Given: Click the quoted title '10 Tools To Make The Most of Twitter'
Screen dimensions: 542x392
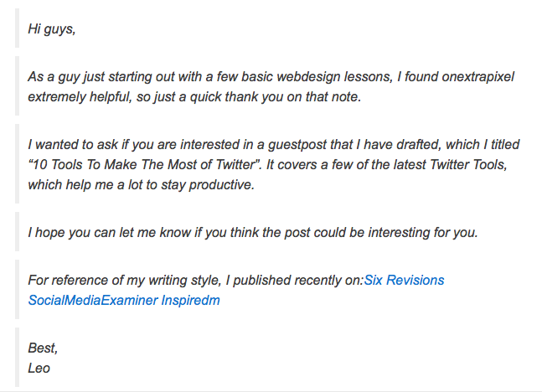Looking at the screenshot, I should coord(145,164).
